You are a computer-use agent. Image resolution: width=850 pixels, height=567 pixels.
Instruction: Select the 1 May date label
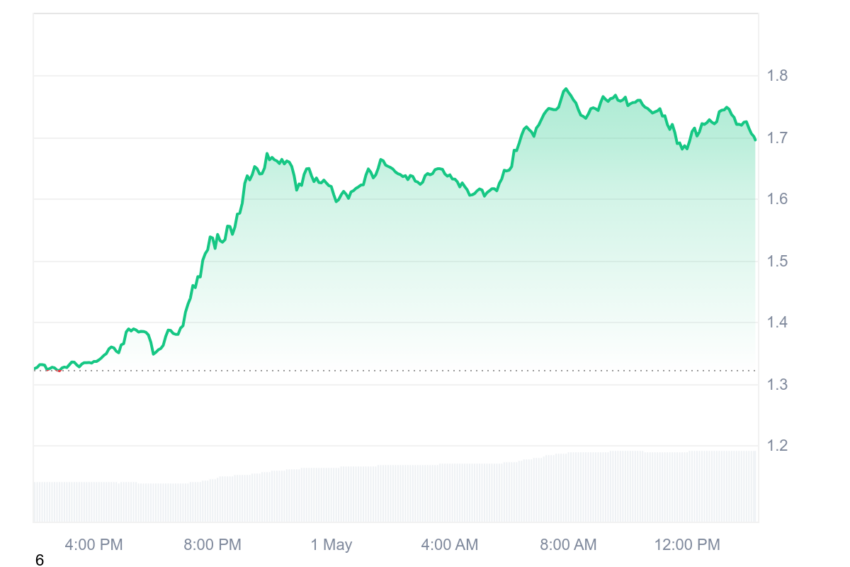[x=331, y=545]
